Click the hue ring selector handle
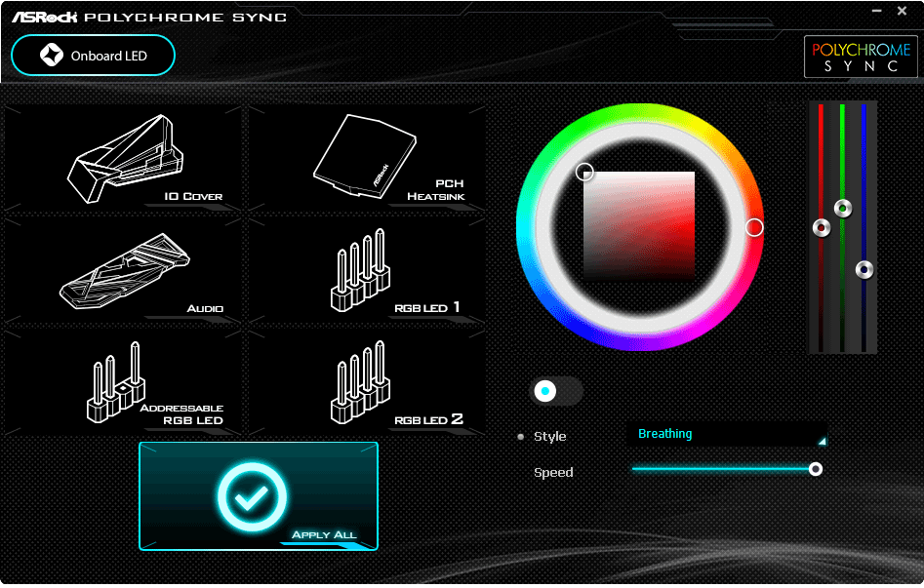Screen dimensions: 924x588 click(x=754, y=227)
